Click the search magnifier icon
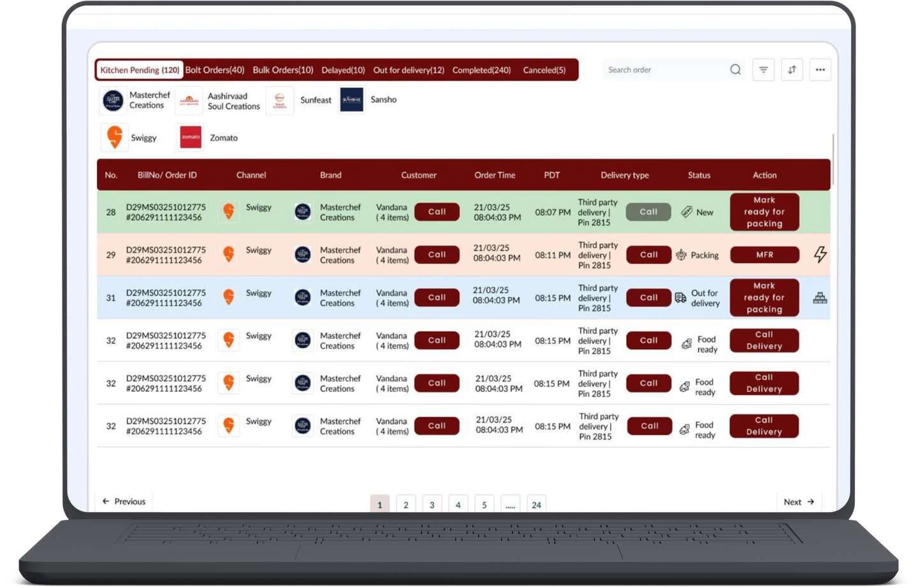The image size is (918, 588). (735, 69)
